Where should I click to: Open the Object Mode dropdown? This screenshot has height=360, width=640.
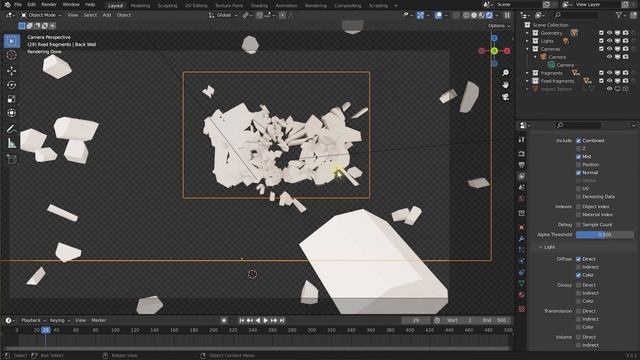coord(41,15)
